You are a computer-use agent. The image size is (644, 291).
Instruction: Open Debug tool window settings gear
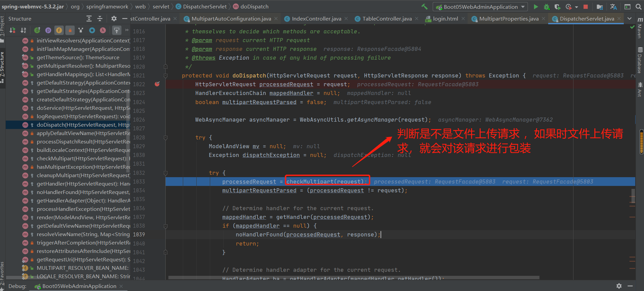click(619, 286)
